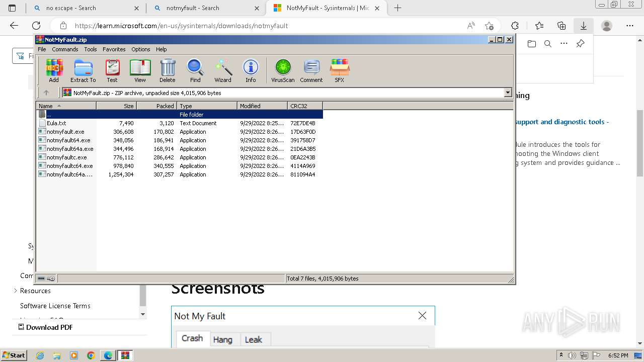This screenshot has height=362, width=644.
Task: Click the Find magnifier icon in WinRAR
Action: (x=195, y=70)
